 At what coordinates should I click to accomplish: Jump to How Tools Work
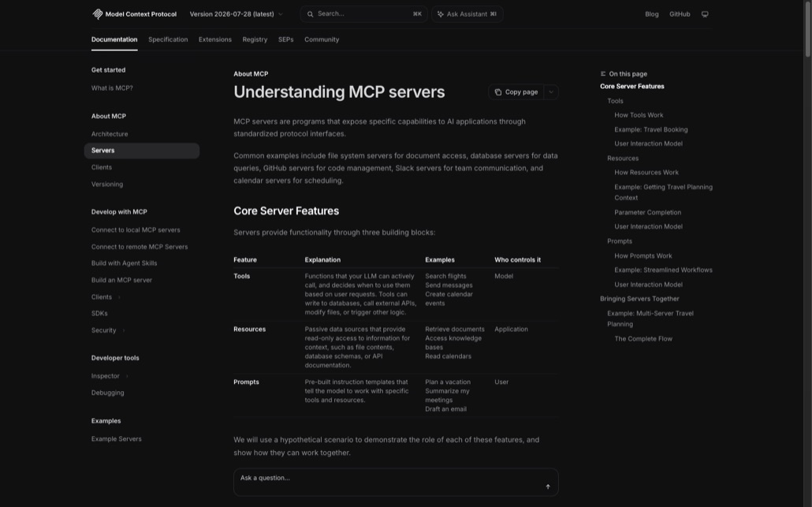click(639, 115)
